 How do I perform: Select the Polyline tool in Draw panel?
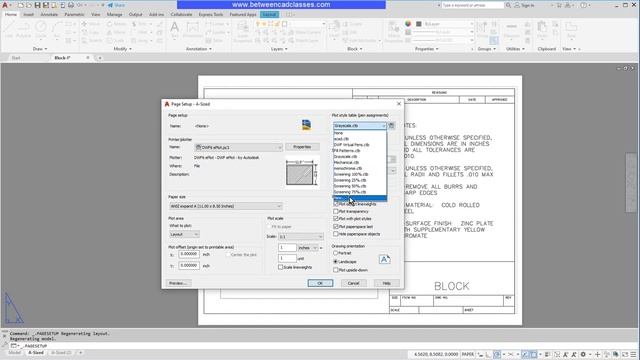[x=23, y=29]
